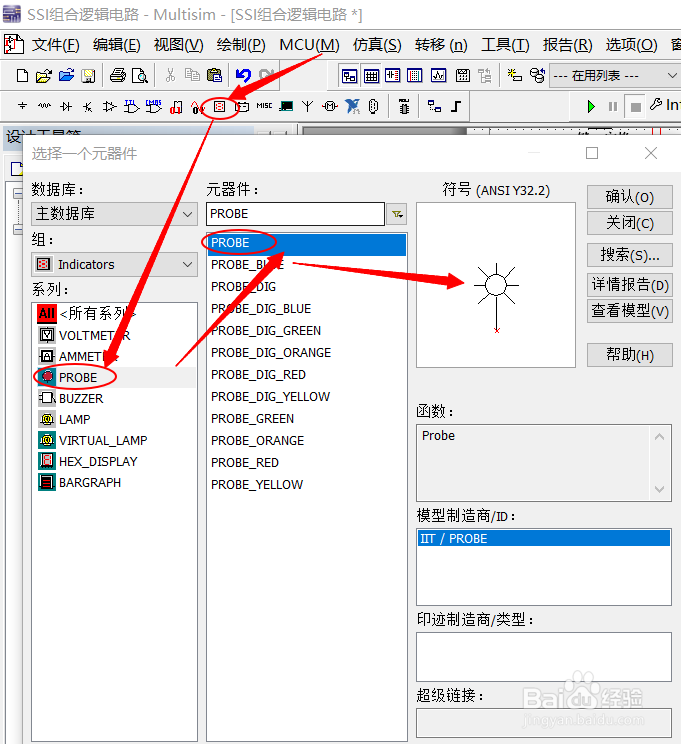
Task: Open the 绘制(P) menu
Action: (x=241, y=45)
